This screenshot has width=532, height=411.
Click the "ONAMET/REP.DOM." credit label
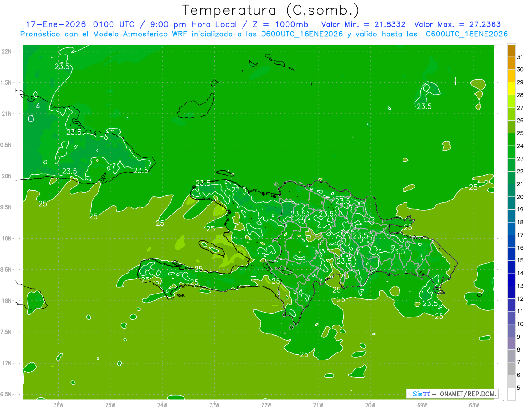tap(468, 394)
